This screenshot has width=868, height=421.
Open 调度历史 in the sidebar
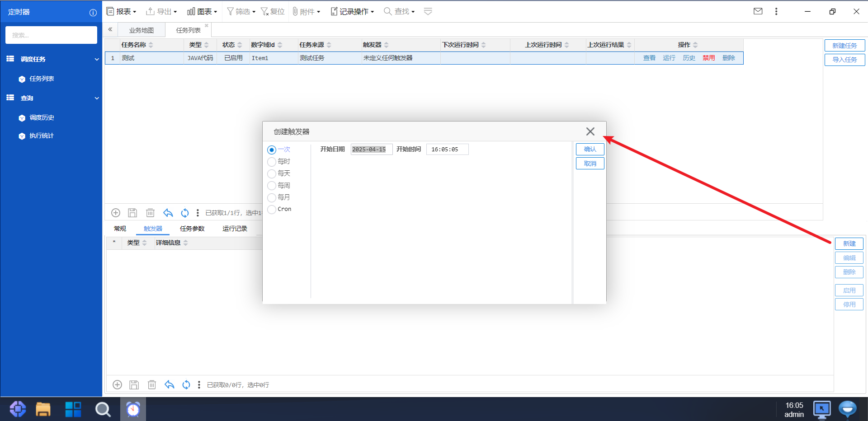point(42,117)
